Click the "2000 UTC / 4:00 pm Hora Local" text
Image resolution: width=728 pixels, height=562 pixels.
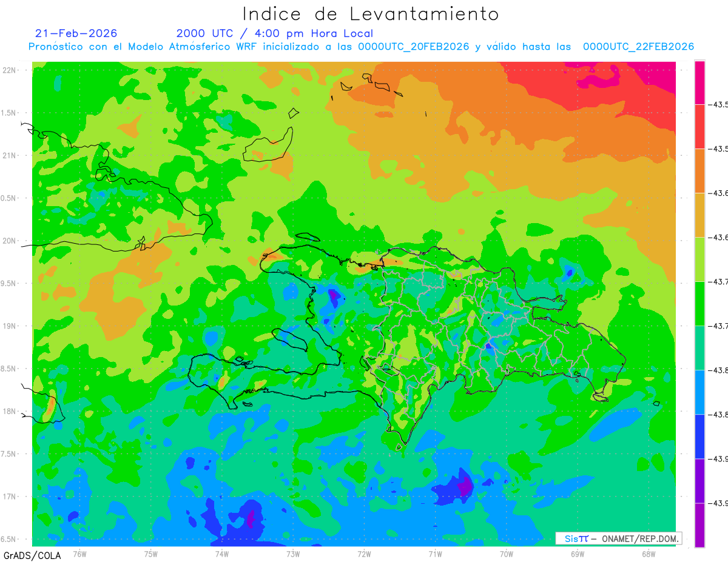tap(275, 34)
